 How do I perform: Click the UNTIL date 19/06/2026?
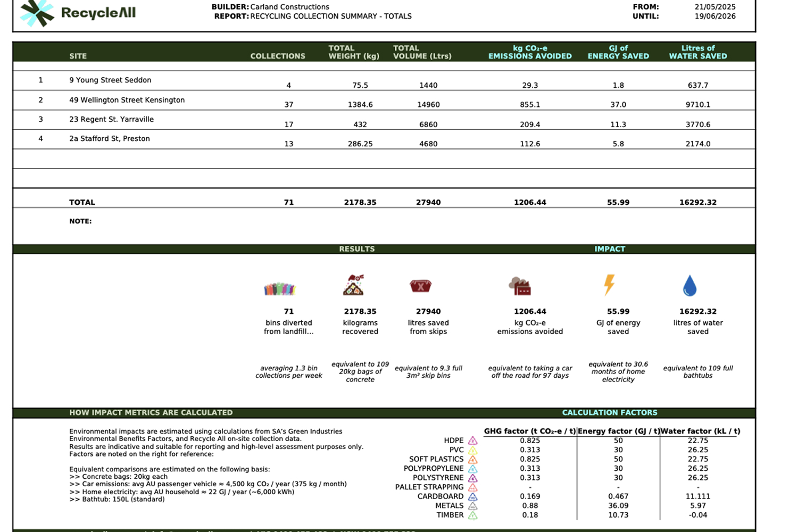coord(715,16)
